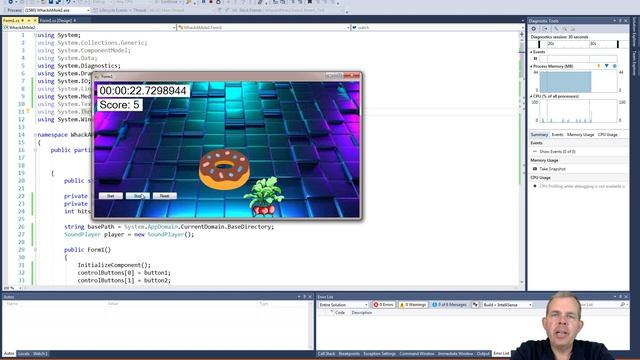Image resolution: width=640 pixels, height=360 pixels.
Task: Click the Diagnostic session timeline ruler
Action: click(578, 44)
